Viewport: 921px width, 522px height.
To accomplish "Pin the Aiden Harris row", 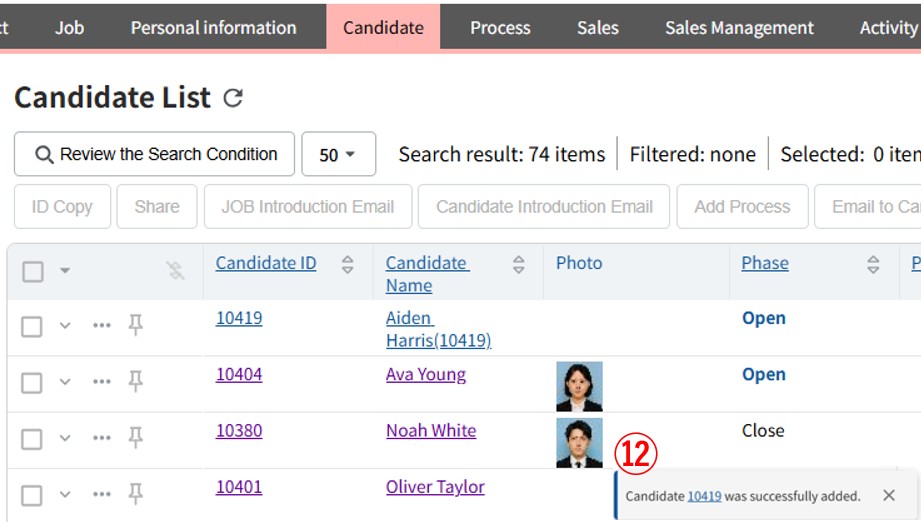I will (136, 325).
